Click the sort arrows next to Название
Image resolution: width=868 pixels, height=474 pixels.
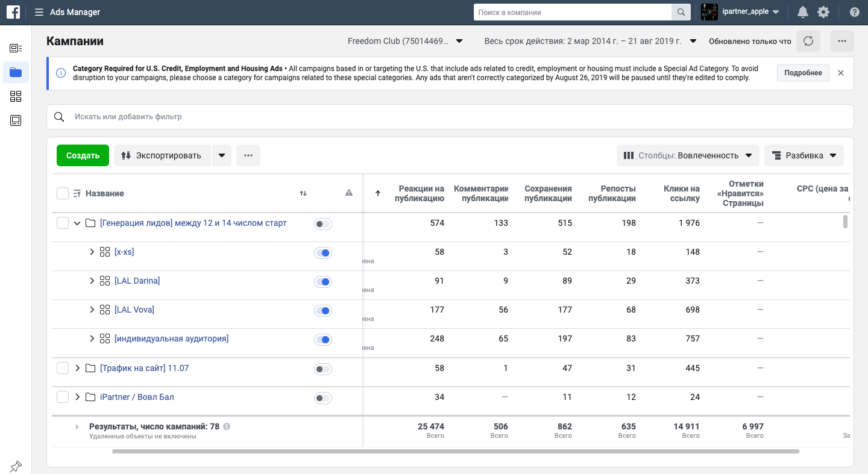[303, 193]
